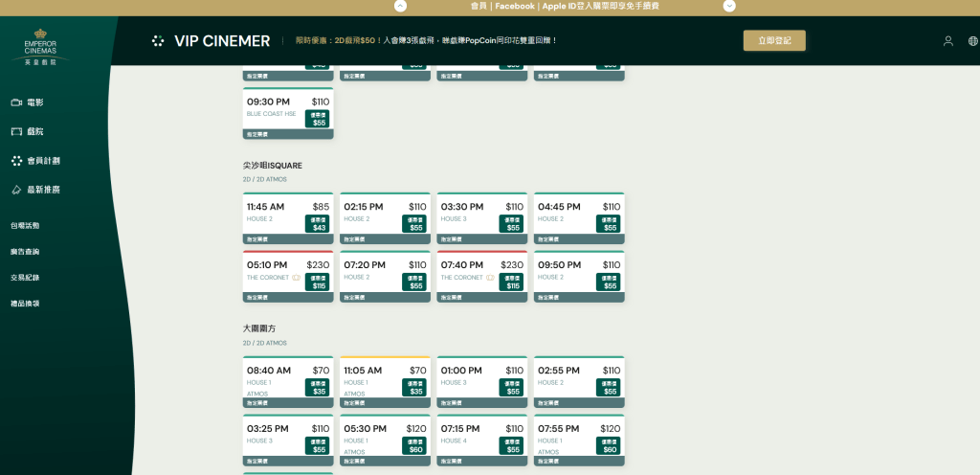The image size is (980, 475).
Task: Click the Emperor Cinemas logo
Action: (x=40, y=48)
